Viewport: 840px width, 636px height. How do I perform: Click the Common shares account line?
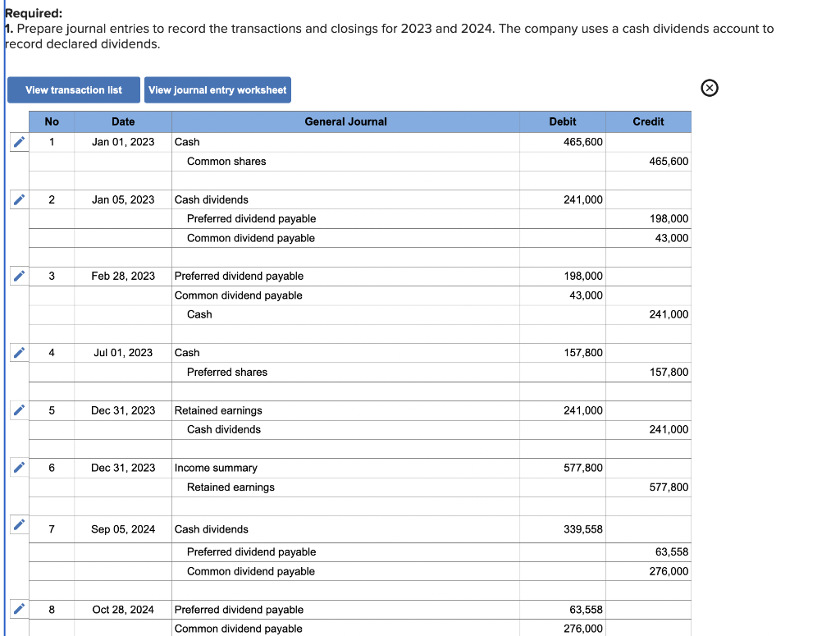point(226,161)
